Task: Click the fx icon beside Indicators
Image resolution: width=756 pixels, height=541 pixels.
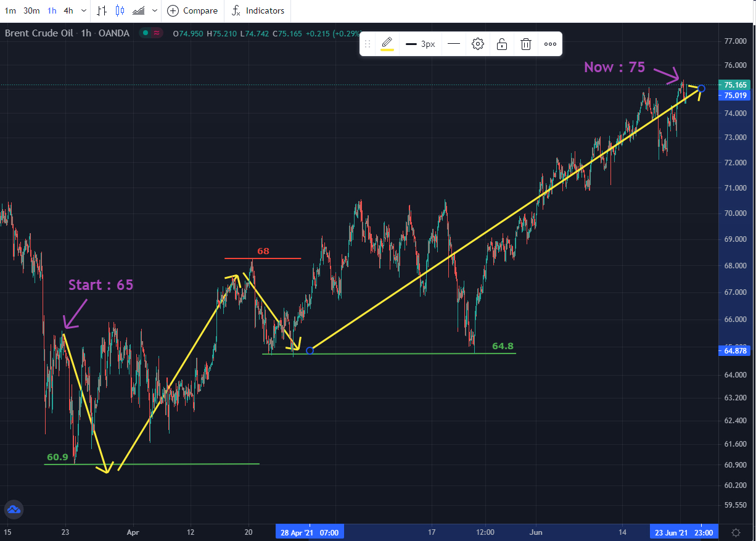Action: [x=236, y=10]
